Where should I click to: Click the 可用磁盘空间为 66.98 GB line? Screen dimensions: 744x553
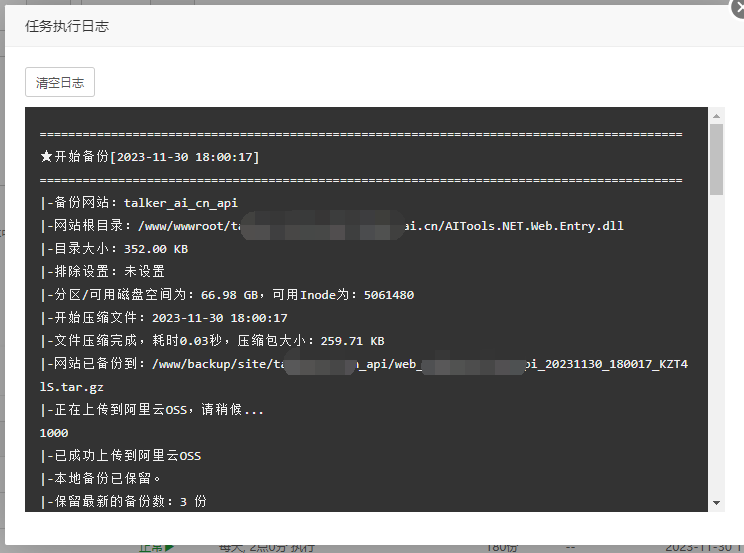(227, 295)
